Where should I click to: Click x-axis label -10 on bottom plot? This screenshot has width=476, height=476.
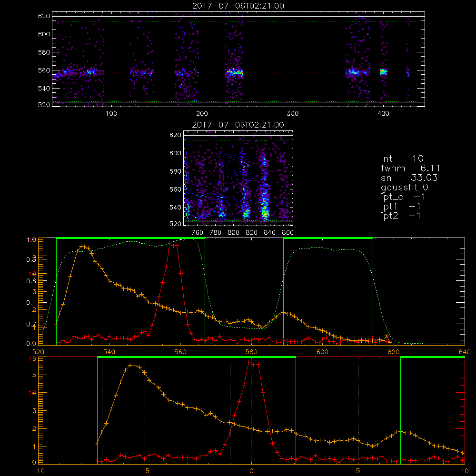tap(38, 471)
